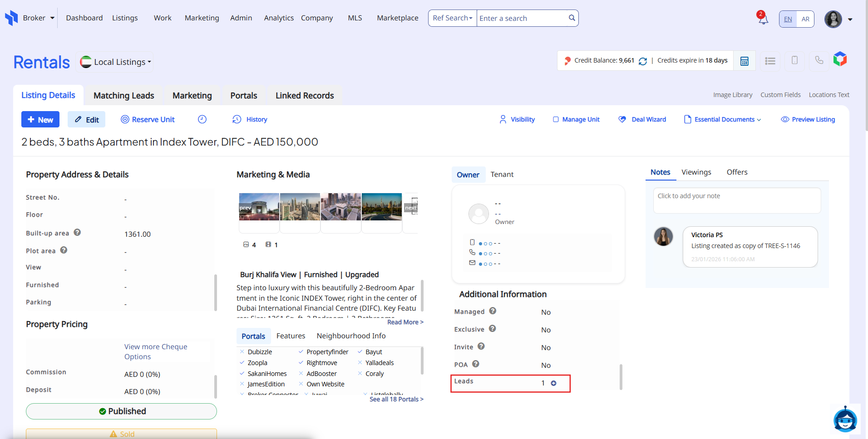
Task: Toggle the Manage Unit checkbox
Action: point(556,120)
